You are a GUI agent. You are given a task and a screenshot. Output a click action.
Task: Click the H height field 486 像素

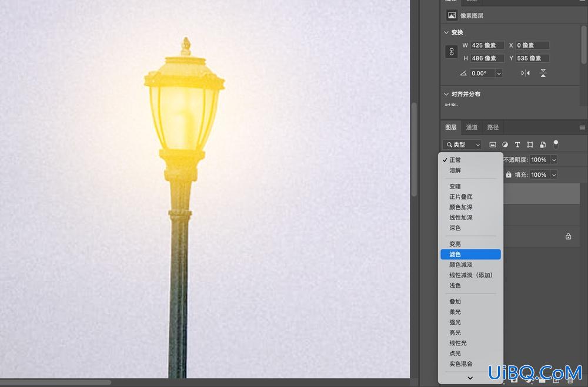487,58
